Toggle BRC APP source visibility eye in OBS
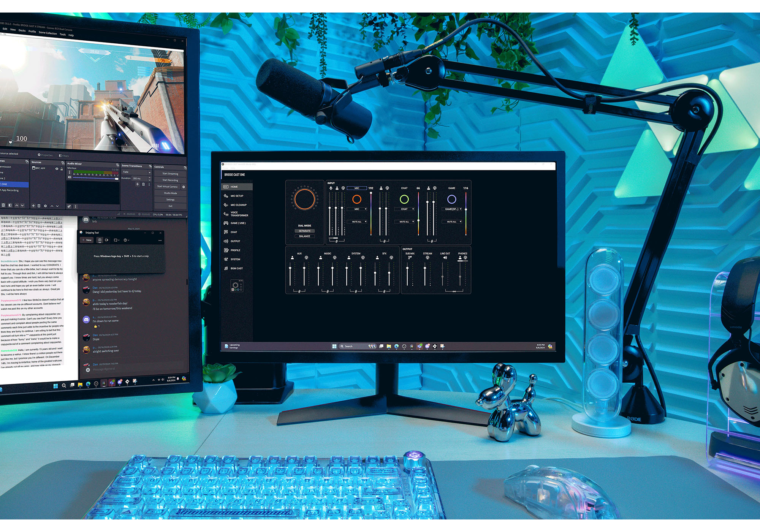The height and width of the screenshot is (532, 760). coord(57,169)
